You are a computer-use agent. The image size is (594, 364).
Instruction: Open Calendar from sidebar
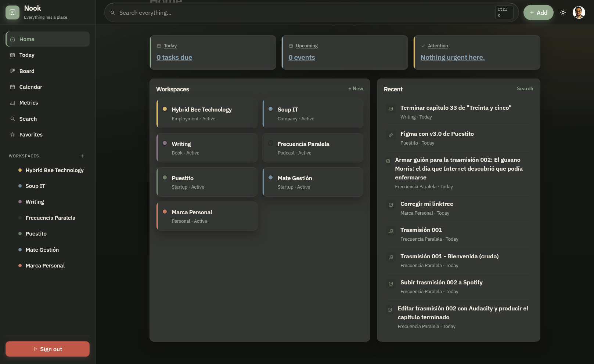[48, 87]
